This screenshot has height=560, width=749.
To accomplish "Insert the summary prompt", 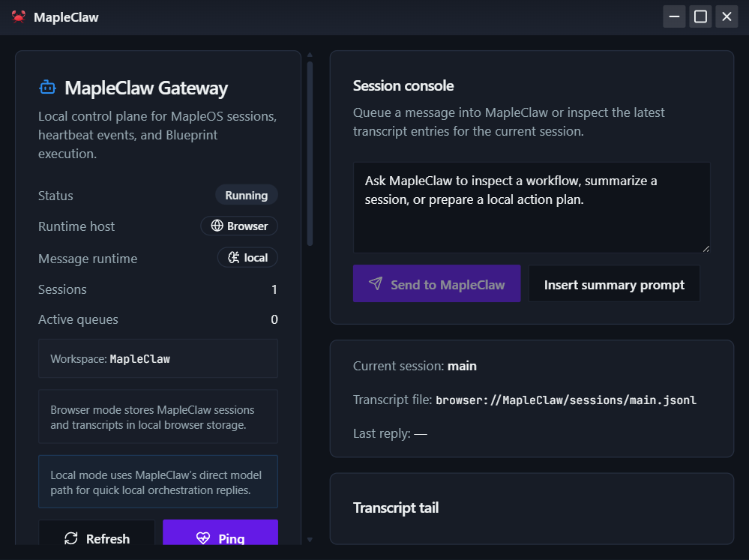I will (614, 284).
